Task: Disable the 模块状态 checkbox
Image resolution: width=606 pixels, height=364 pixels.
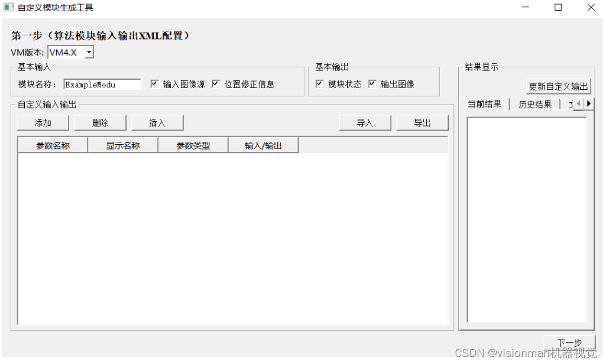Action: coord(319,83)
